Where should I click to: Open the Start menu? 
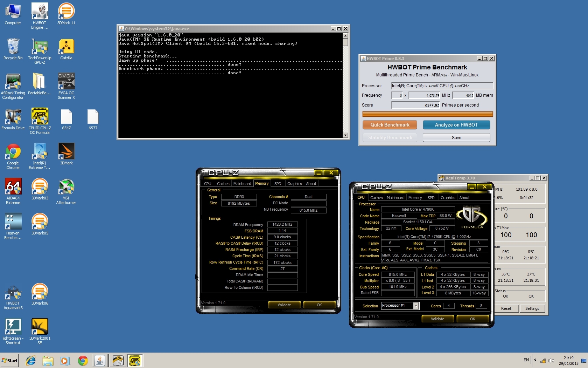click(10, 360)
